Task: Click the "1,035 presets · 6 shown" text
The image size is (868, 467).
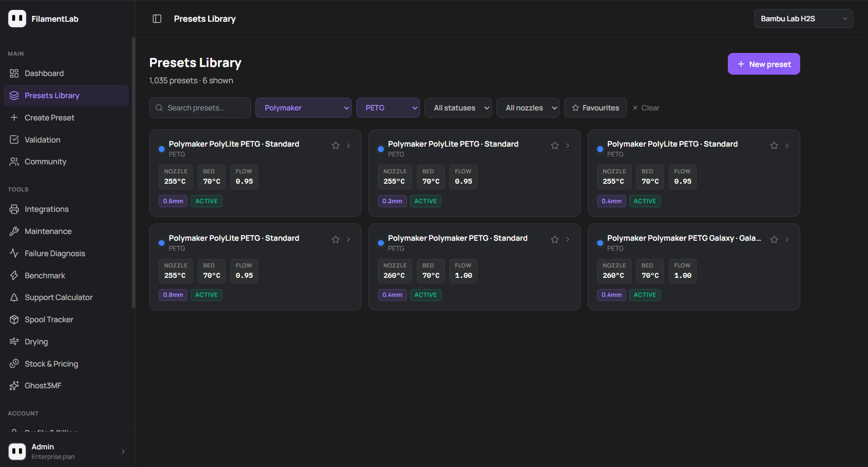Action: click(191, 81)
